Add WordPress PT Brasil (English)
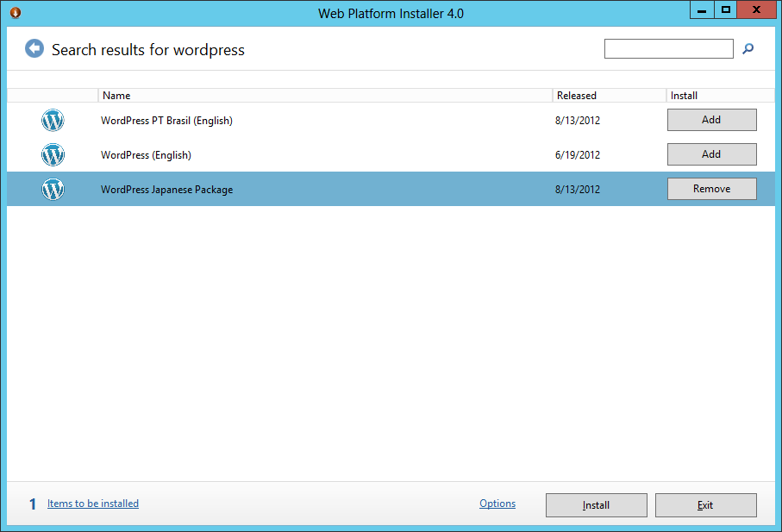782x532 pixels. [x=711, y=120]
